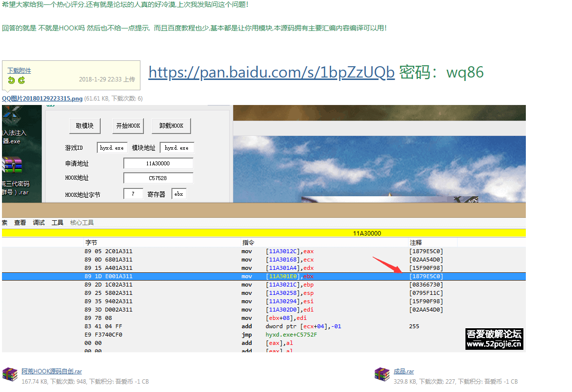Click the WinRAR icon beside 阿荒HOOK源码自创.rar
Image resolution: width=572 pixels, height=392 pixels.
click(x=9, y=374)
